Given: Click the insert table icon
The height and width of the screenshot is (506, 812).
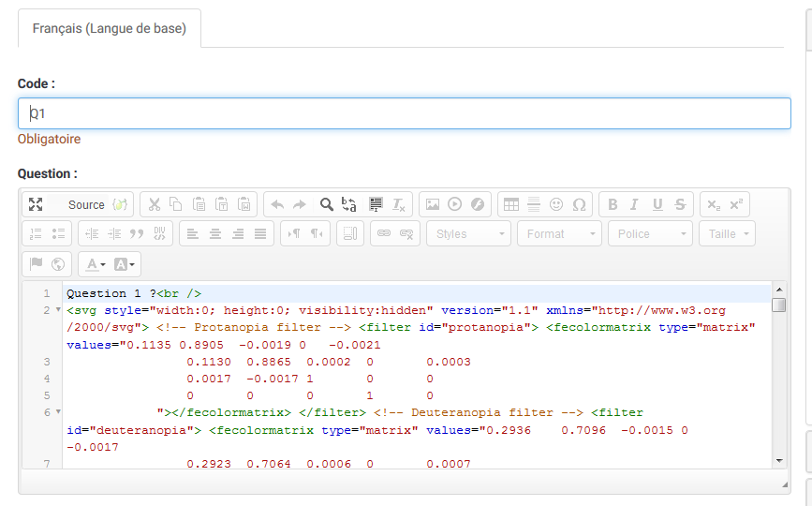Looking at the screenshot, I should click(x=509, y=204).
